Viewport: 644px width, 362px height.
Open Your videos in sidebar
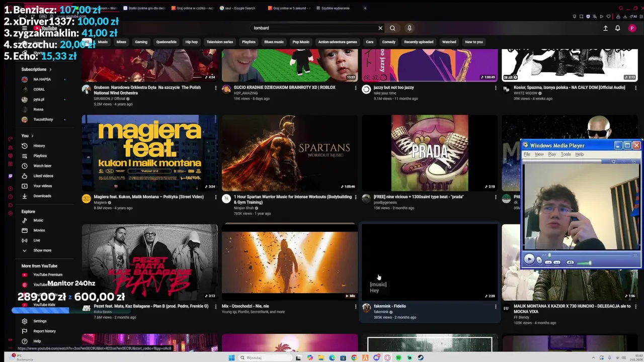[x=42, y=186]
